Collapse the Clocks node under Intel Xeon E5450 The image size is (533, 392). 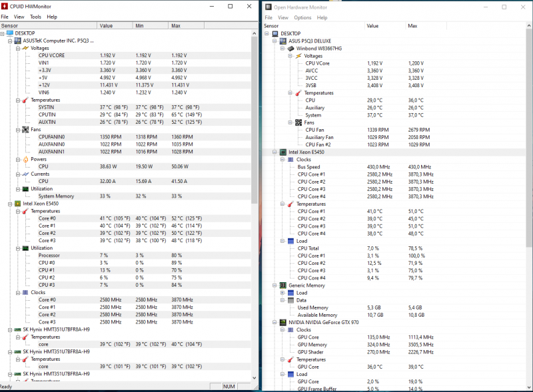(282, 160)
